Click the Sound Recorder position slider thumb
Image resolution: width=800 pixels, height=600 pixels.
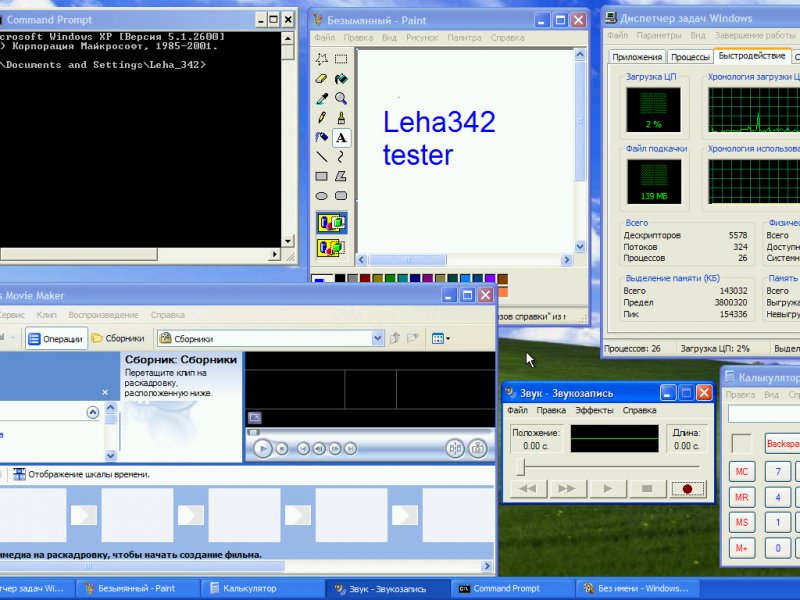pos(520,467)
